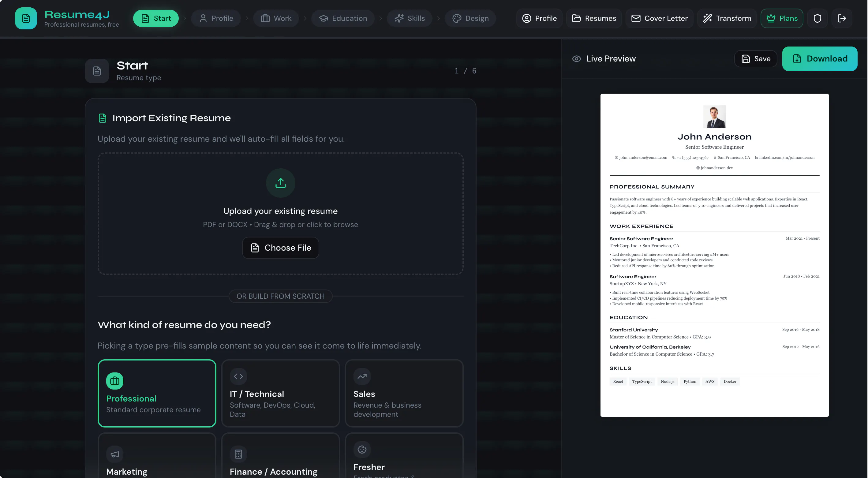The height and width of the screenshot is (478, 868).
Task: Open the Cover Letter page
Action: [660, 18]
